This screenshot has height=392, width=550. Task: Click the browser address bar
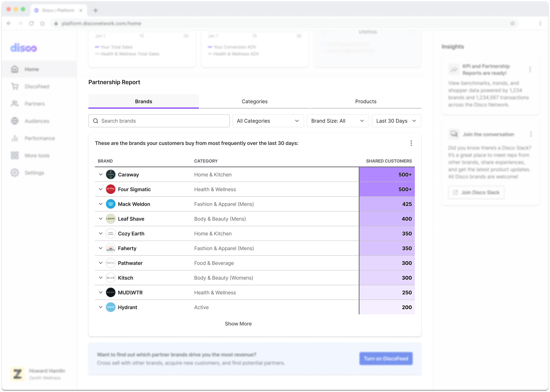pyautogui.click(x=285, y=23)
